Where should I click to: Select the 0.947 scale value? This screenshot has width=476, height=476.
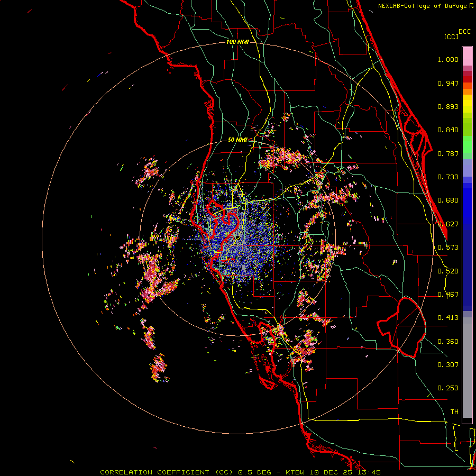click(x=448, y=83)
